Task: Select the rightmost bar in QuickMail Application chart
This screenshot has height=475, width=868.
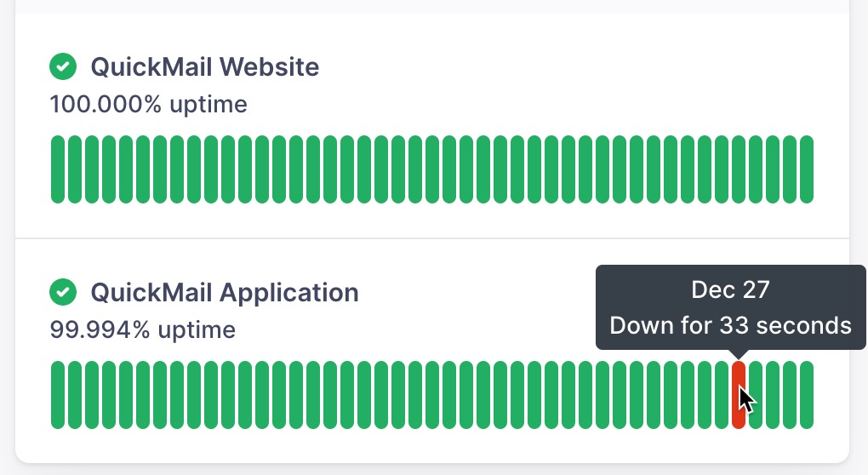Action: tap(807, 395)
